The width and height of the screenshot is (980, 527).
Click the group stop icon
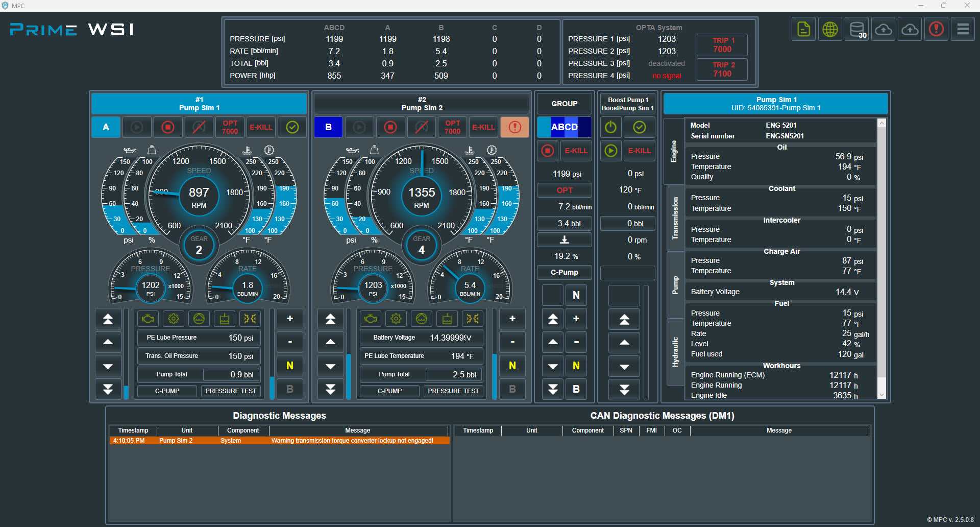[548, 151]
